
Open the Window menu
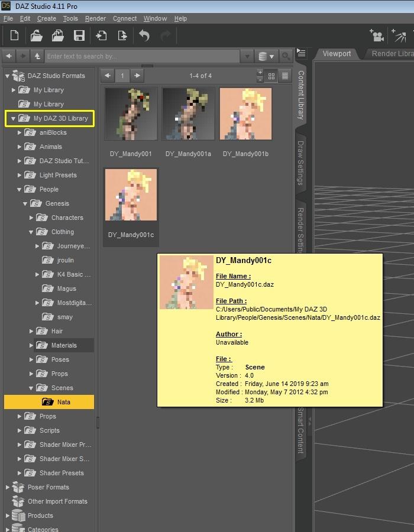pyautogui.click(x=155, y=18)
